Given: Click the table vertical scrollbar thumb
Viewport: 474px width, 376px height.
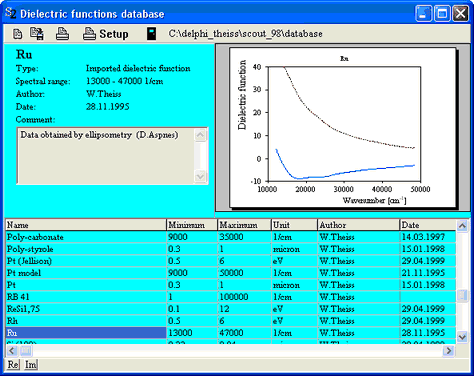Looking at the screenshot, I should pos(462,295).
